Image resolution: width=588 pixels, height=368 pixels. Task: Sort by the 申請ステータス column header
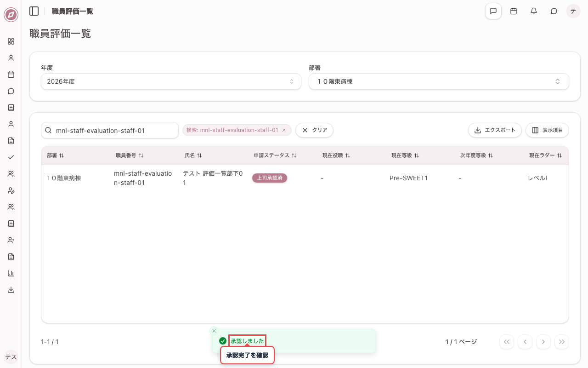click(275, 155)
